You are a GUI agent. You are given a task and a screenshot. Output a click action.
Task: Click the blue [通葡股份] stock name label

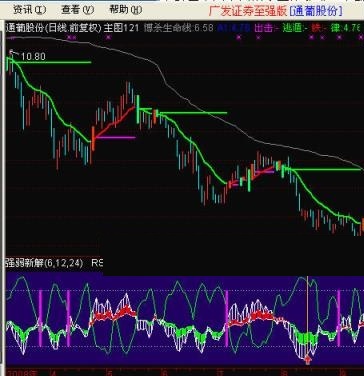(x=316, y=11)
